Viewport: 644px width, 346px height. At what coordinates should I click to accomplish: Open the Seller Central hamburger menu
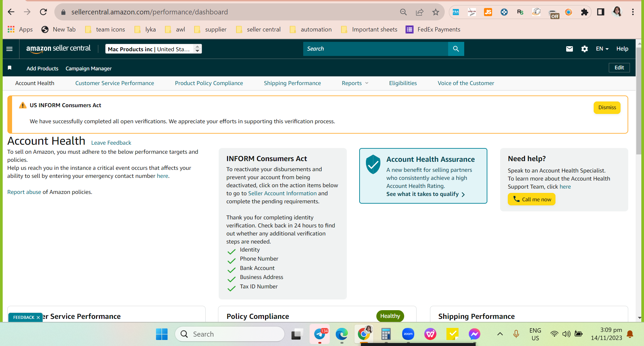(x=9, y=49)
